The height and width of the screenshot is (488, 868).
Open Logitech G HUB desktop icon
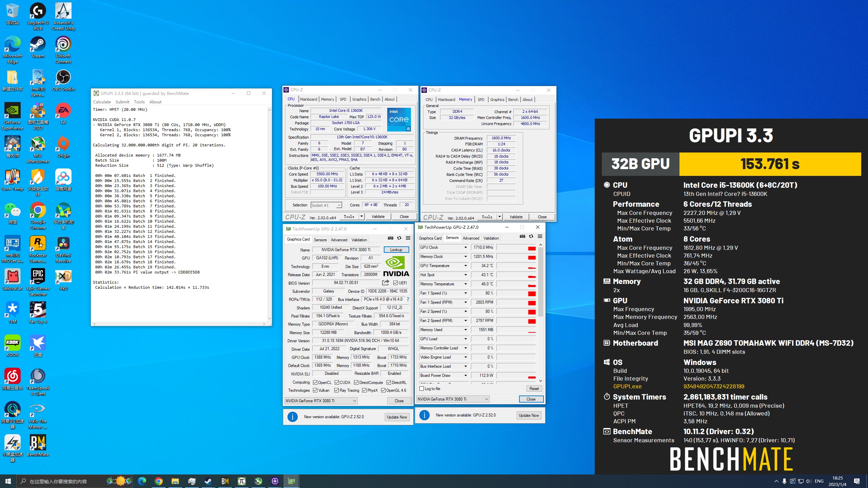coord(38,16)
